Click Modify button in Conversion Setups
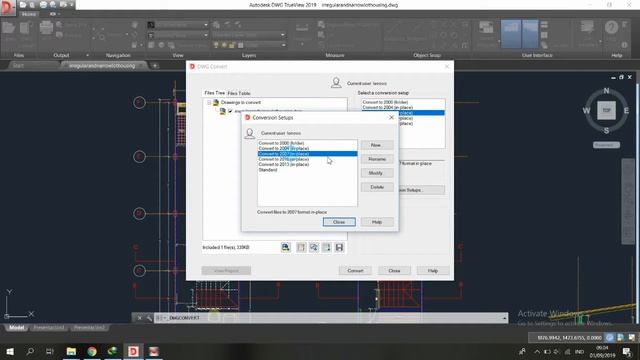 pos(377,173)
